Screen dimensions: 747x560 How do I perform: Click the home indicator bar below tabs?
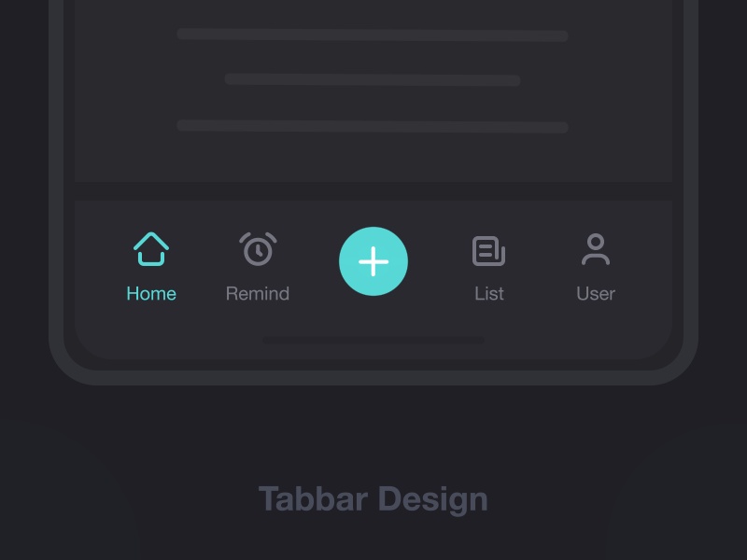pyautogui.click(x=373, y=340)
